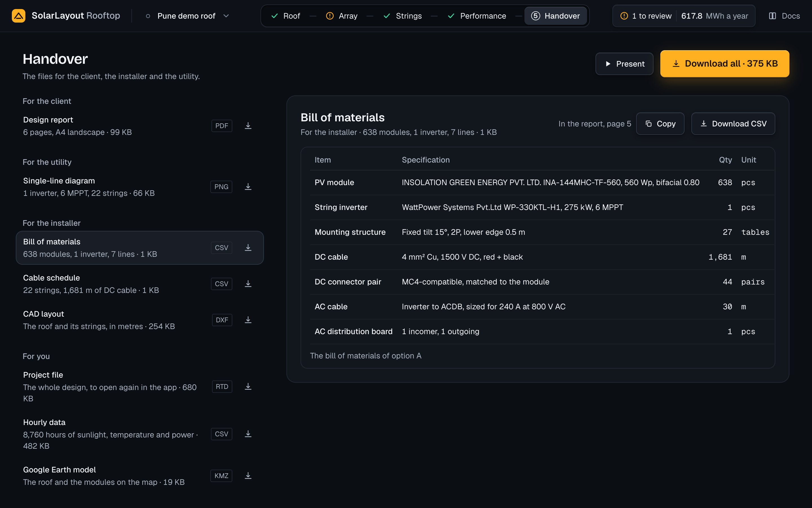Select the Cable schedule file row

tap(140, 284)
